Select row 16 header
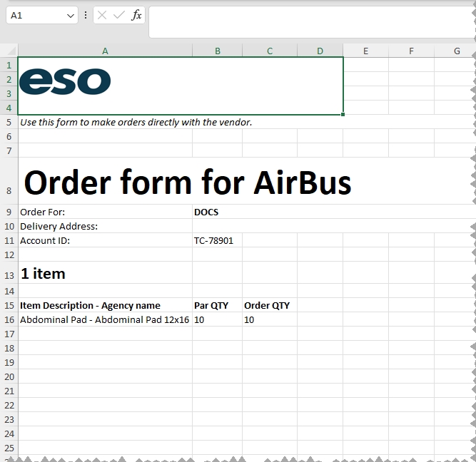This screenshot has width=476, height=462. click(x=9, y=319)
